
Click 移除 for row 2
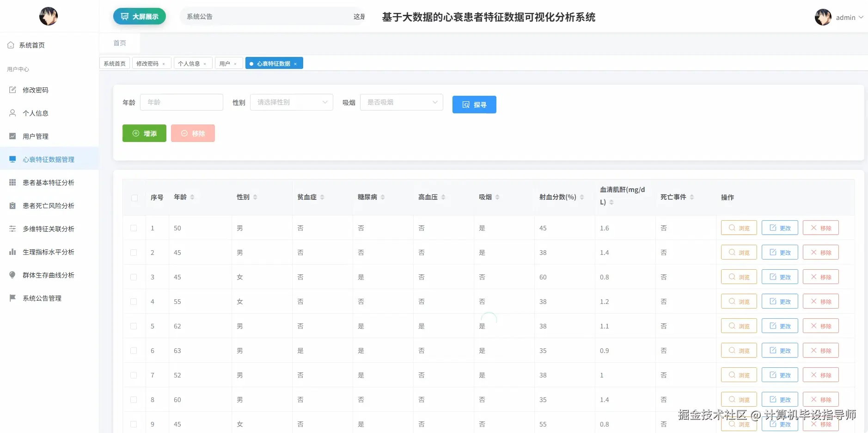(821, 253)
